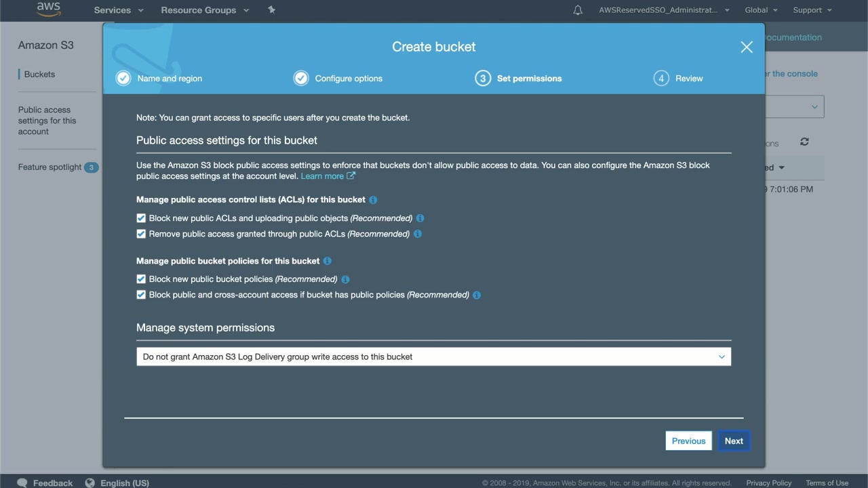This screenshot has width=868, height=488.
Task: Go to the Name and region step
Action: [x=170, y=79]
